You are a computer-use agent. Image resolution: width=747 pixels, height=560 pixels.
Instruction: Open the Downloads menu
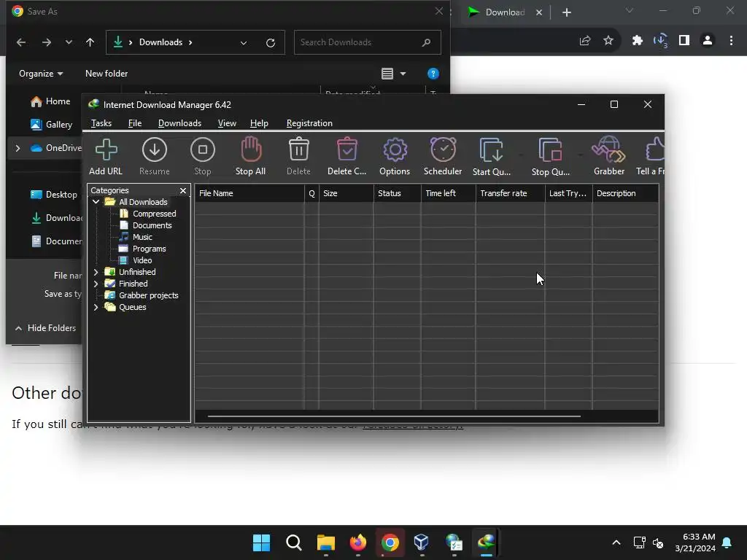[179, 123]
